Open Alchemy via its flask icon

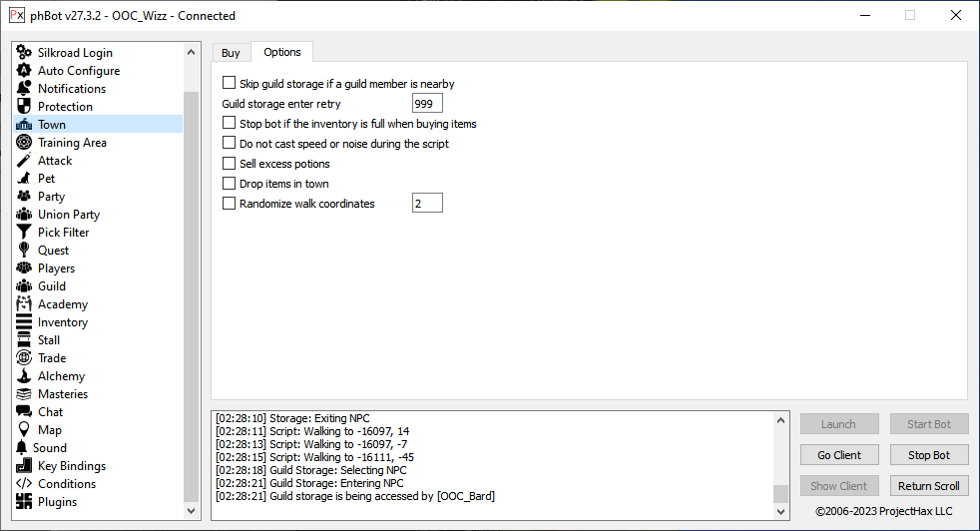(25, 376)
